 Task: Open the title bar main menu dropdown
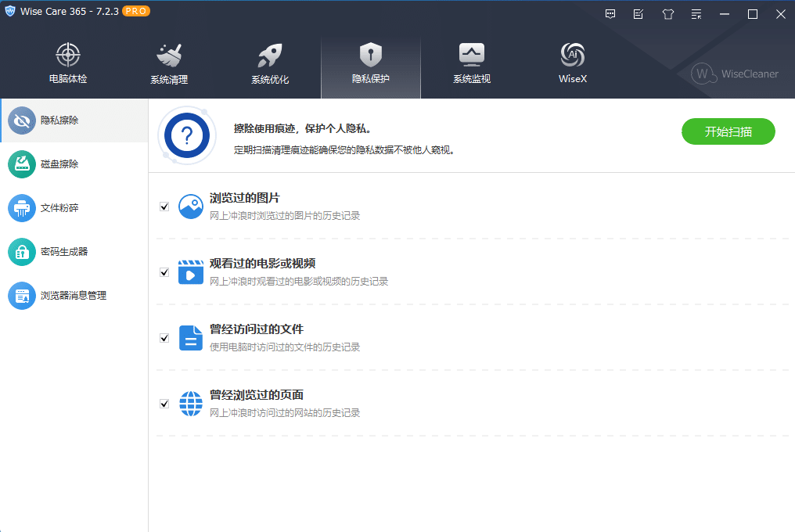point(696,14)
